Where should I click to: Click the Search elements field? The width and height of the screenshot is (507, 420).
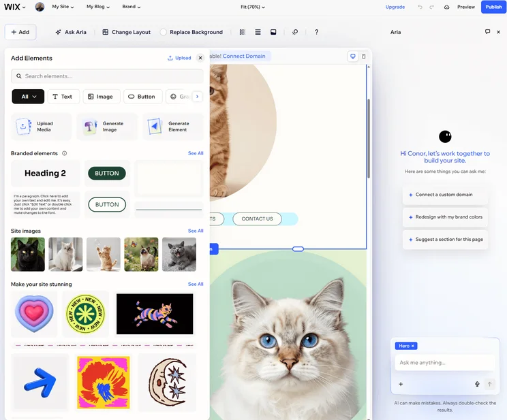[x=107, y=76]
